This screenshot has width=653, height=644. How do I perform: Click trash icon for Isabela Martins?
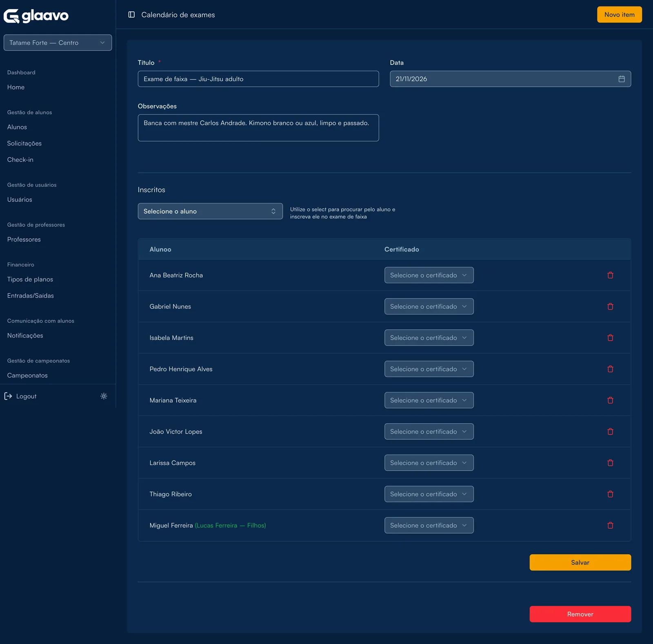click(610, 338)
